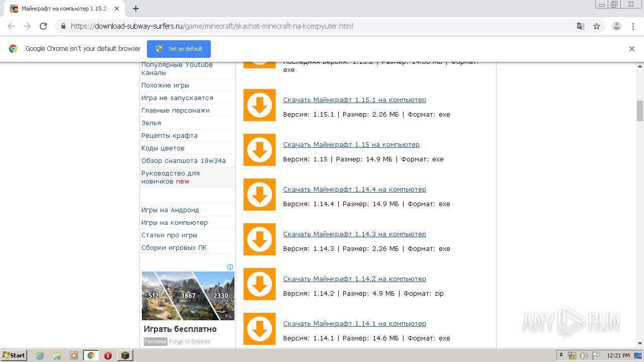Click the orange download icon for Minecraft 1.14.4
The width and height of the screenshot is (644, 362).
coord(260,195)
